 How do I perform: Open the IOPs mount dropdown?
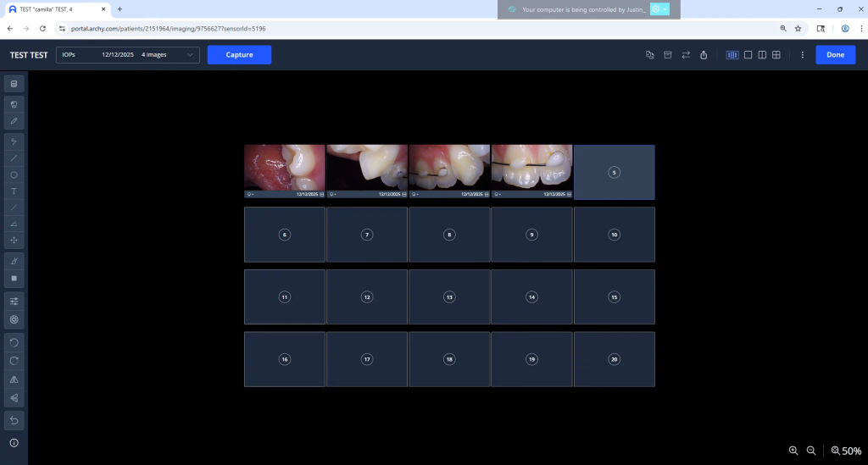pyautogui.click(x=127, y=55)
